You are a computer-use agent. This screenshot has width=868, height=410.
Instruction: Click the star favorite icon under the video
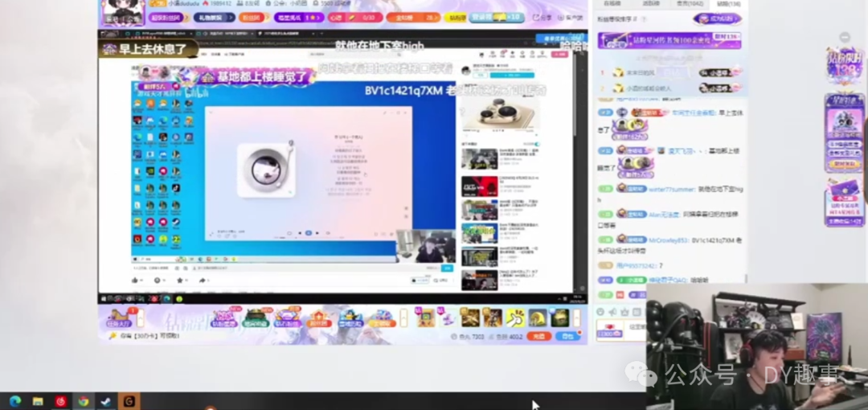(x=181, y=281)
